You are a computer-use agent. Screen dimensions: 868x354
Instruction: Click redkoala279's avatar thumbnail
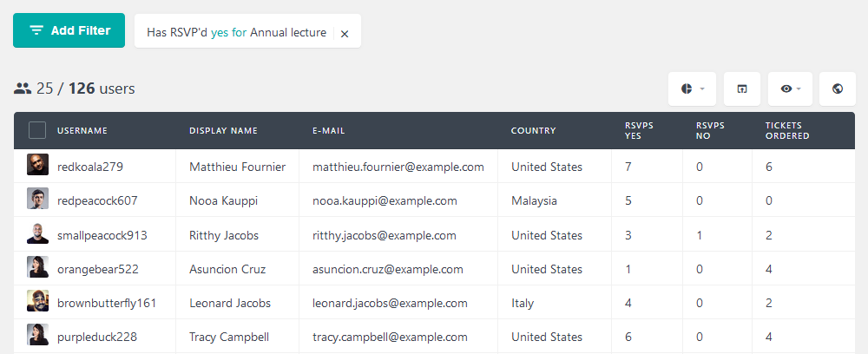pos(37,165)
